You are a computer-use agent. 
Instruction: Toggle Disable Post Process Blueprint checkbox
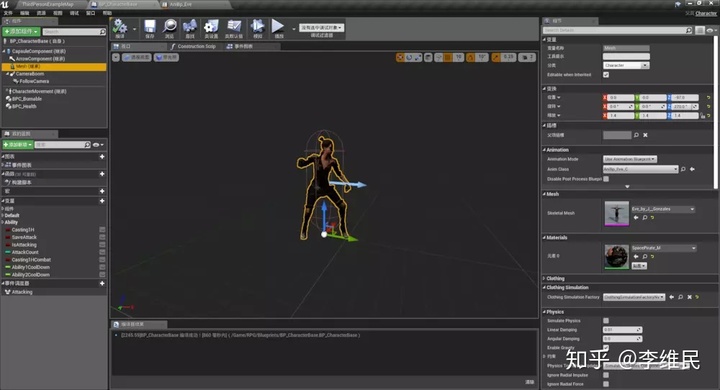coord(606,179)
